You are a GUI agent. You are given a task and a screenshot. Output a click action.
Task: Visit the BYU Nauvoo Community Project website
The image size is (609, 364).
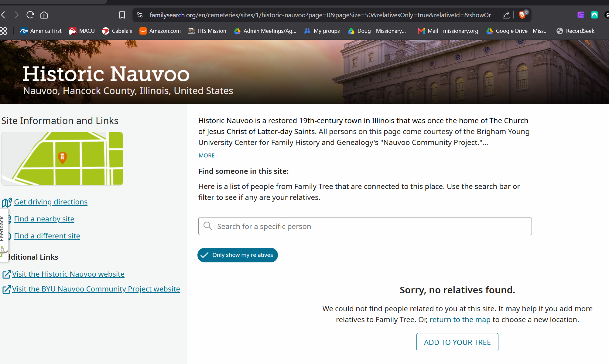pyautogui.click(x=96, y=289)
